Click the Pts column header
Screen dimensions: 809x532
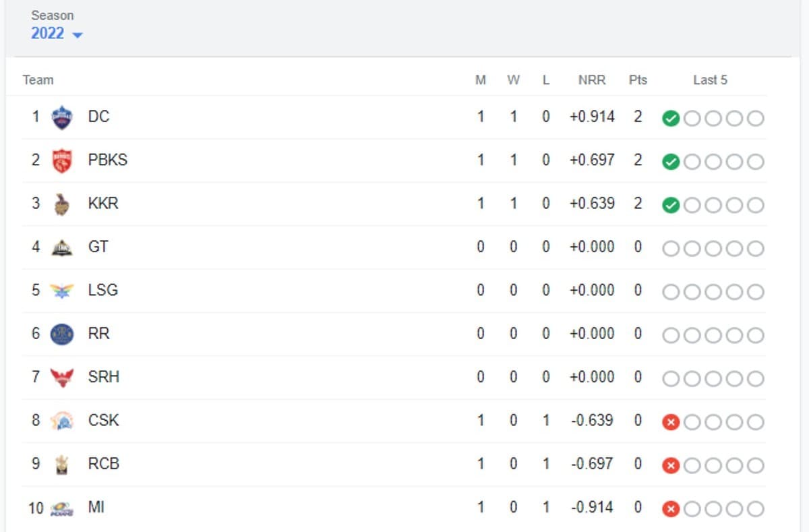pos(638,80)
